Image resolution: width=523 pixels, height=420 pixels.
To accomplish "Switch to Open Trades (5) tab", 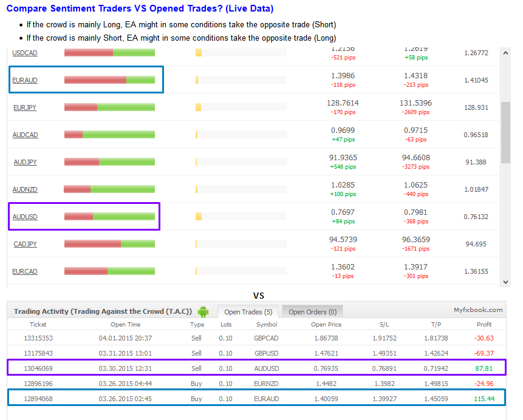I will pyautogui.click(x=248, y=312).
